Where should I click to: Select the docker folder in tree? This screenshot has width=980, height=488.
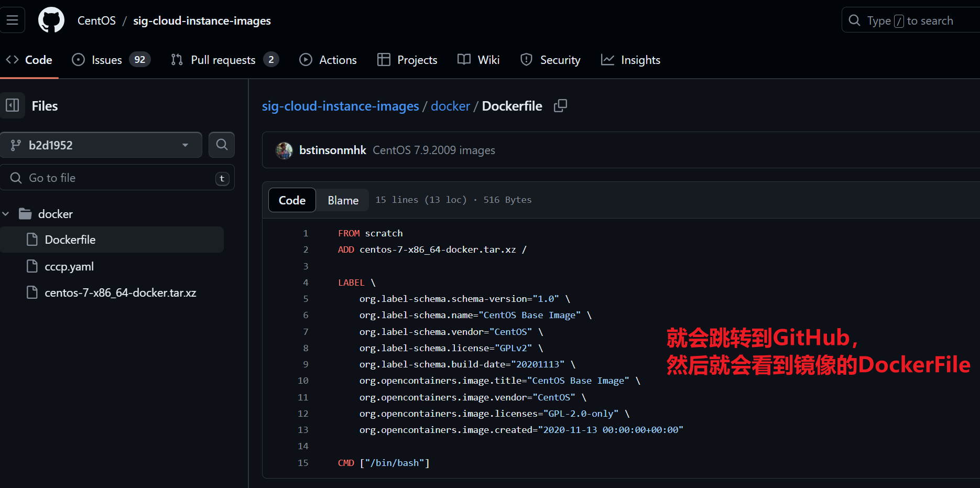tap(55, 214)
